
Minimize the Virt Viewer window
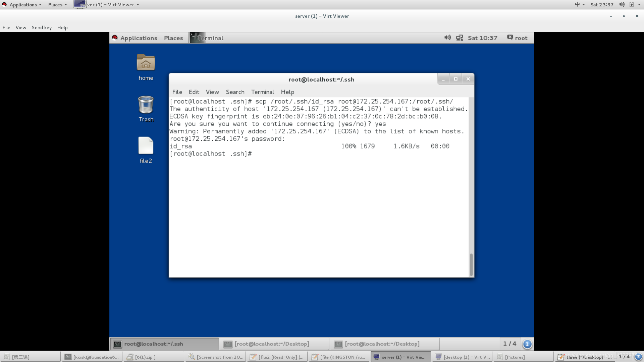coord(611,16)
